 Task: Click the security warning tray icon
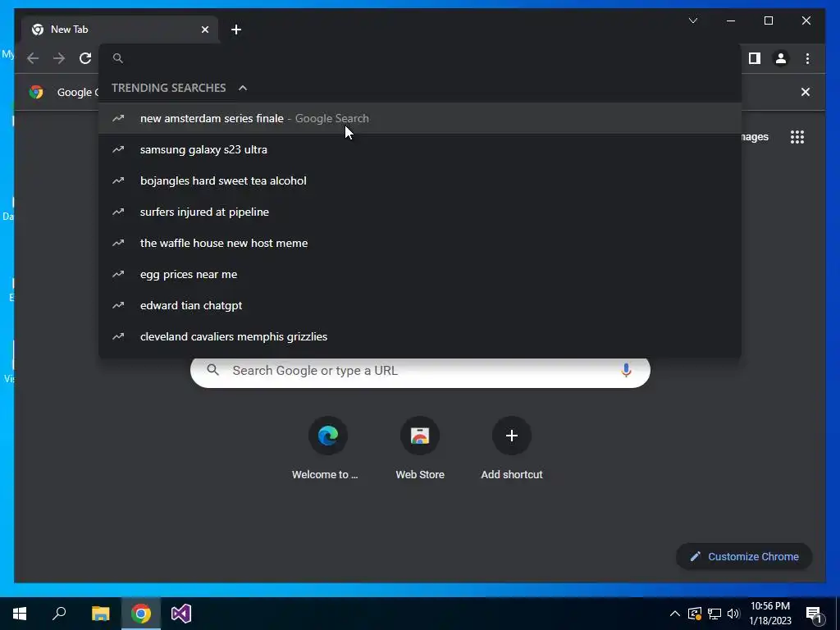[694, 614]
